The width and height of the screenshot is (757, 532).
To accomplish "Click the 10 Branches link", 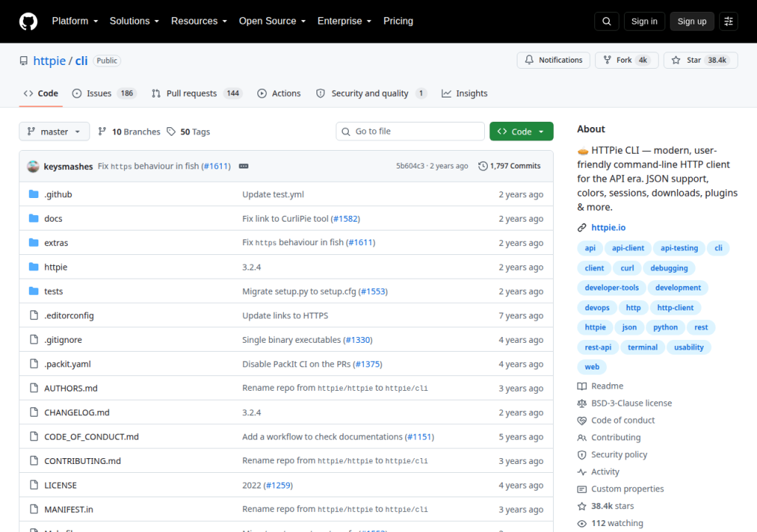I will pos(129,132).
